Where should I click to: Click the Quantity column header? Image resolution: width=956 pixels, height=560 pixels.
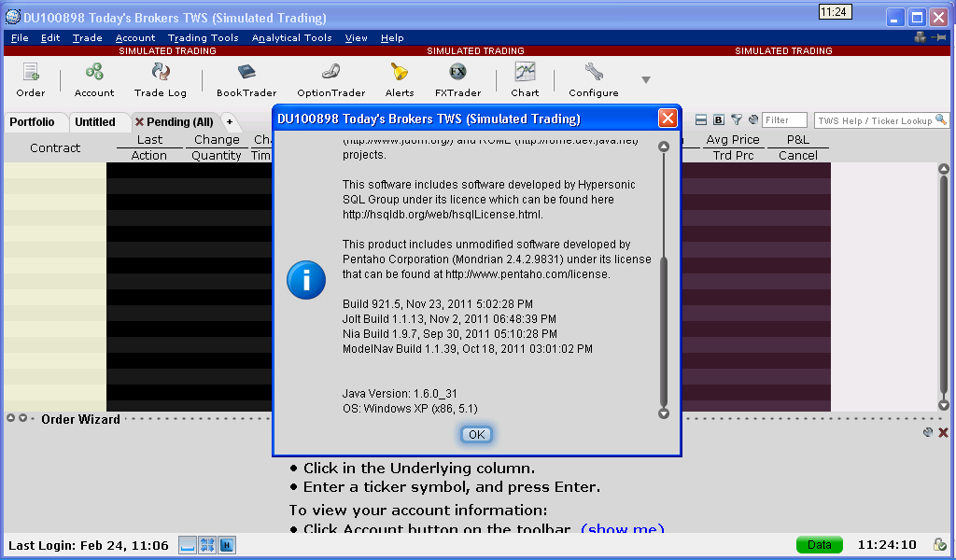tap(217, 155)
